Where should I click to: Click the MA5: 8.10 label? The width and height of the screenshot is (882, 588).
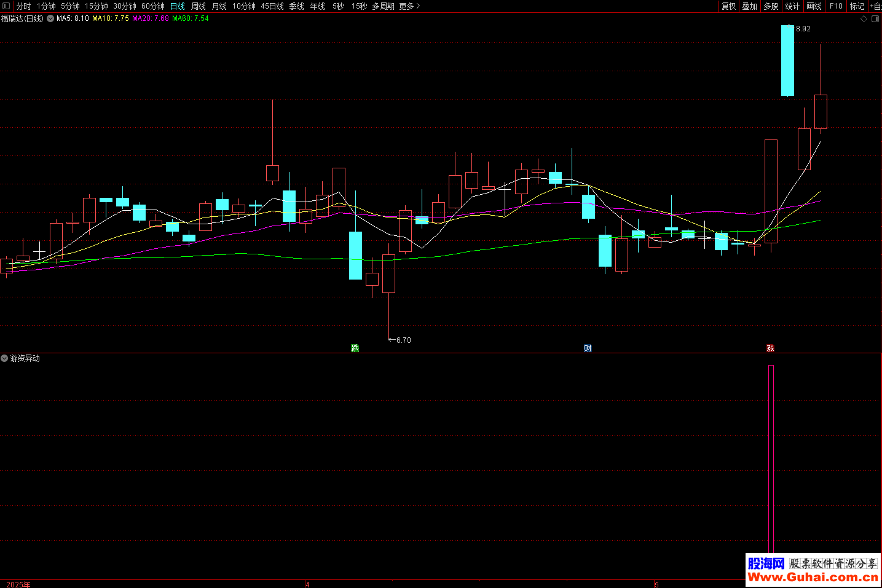73,18
